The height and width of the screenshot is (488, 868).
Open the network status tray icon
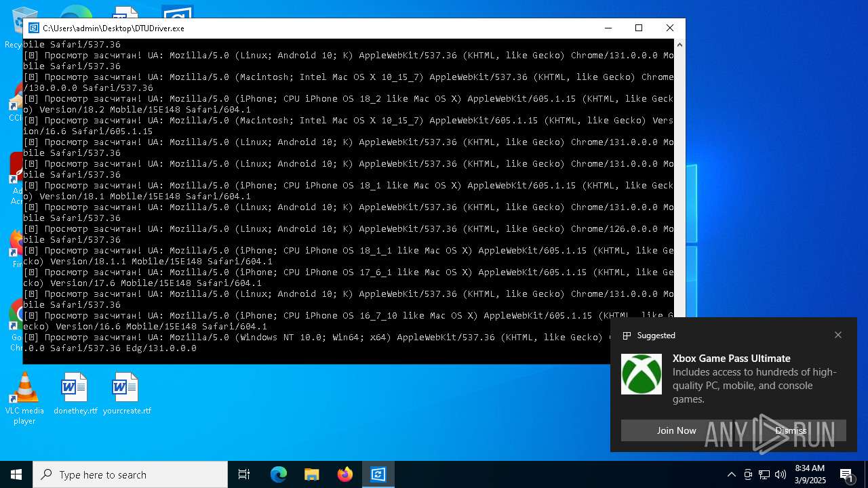(764, 474)
